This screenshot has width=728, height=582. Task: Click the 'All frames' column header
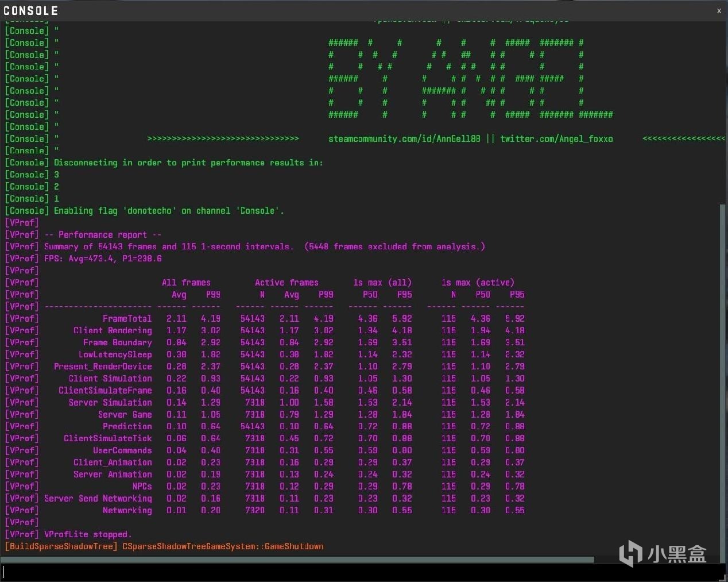pos(186,283)
